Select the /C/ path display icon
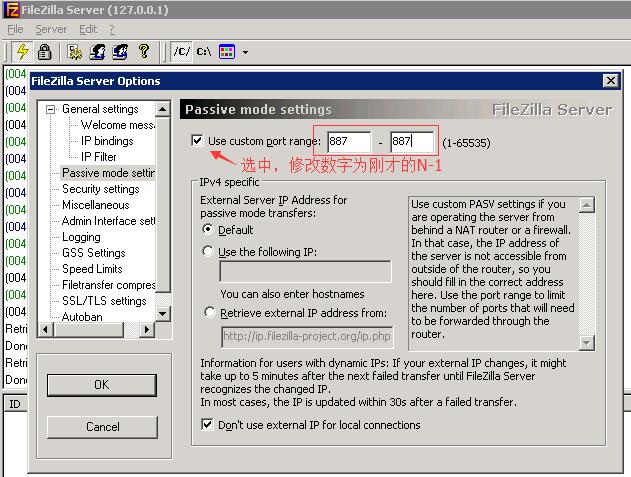 point(181,52)
